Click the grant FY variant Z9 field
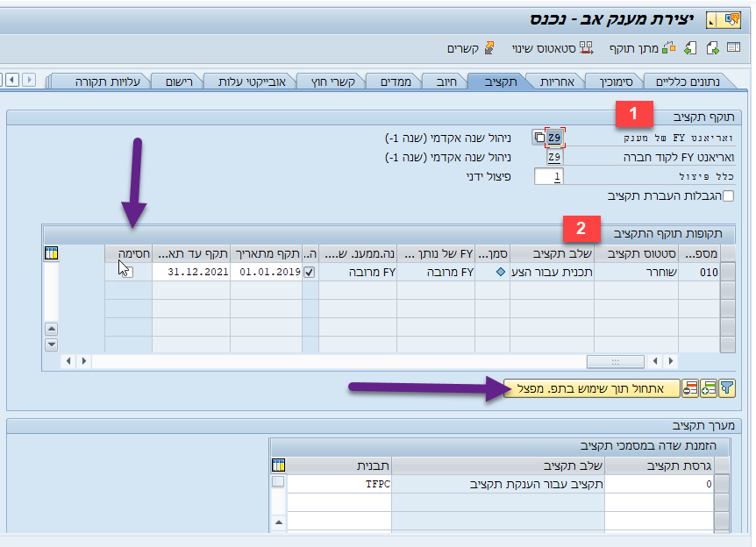756x547 pixels. [x=554, y=138]
